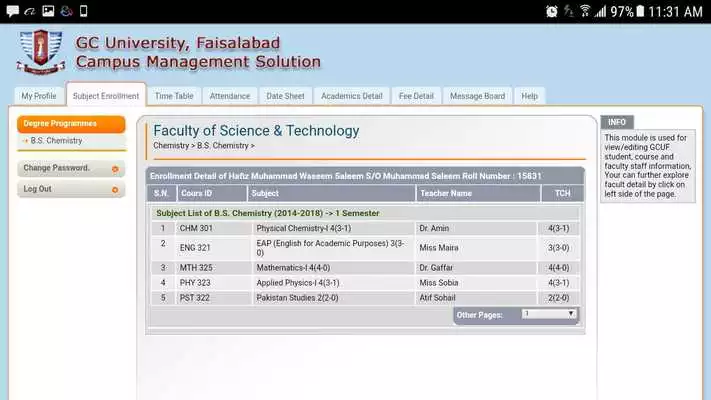Click the Log Out button
Screen dimensions: 711x400
[x=71, y=189]
